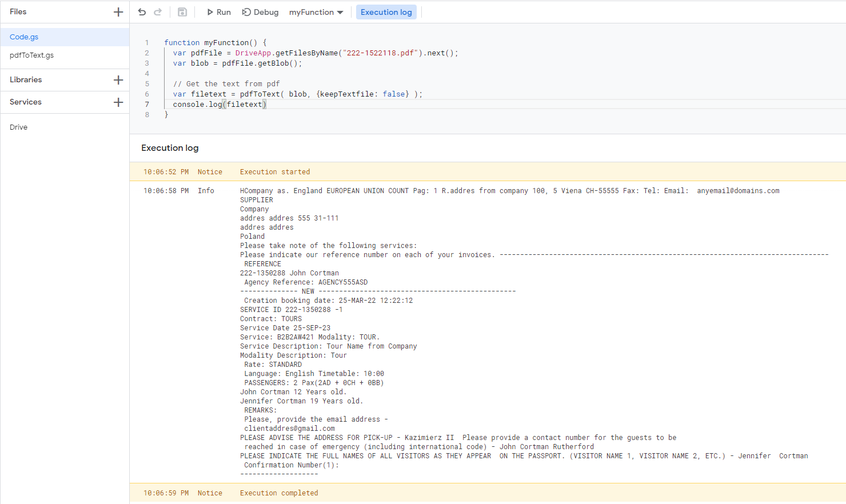Select the 'Execution started' notice row
846x504 pixels.
tap(488, 172)
